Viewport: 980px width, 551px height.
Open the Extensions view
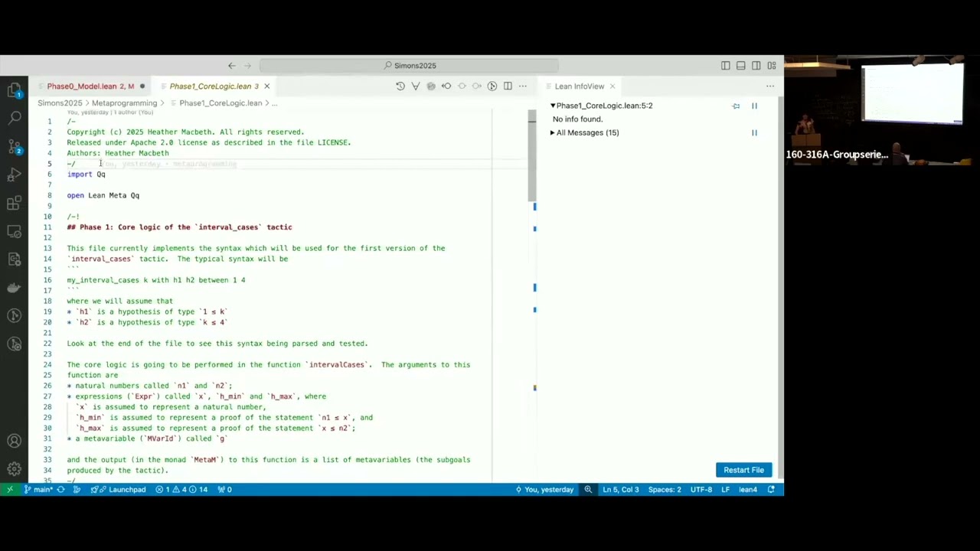click(14, 203)
